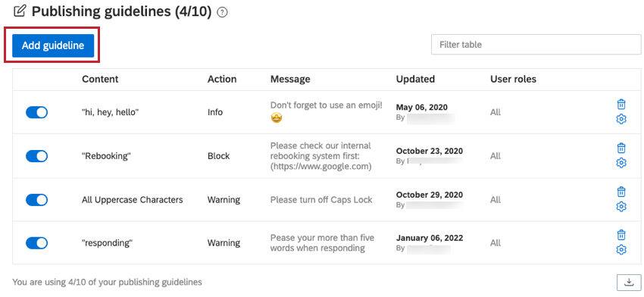Open the help question mark icon
Viewport: 644px width, 297px height.
(223, 13)
